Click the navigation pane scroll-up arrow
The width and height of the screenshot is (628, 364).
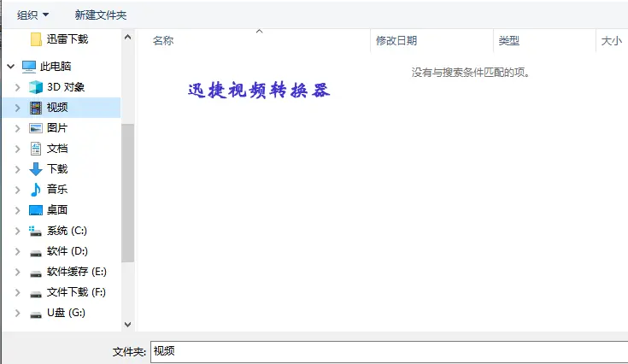[x=128, y=38]
